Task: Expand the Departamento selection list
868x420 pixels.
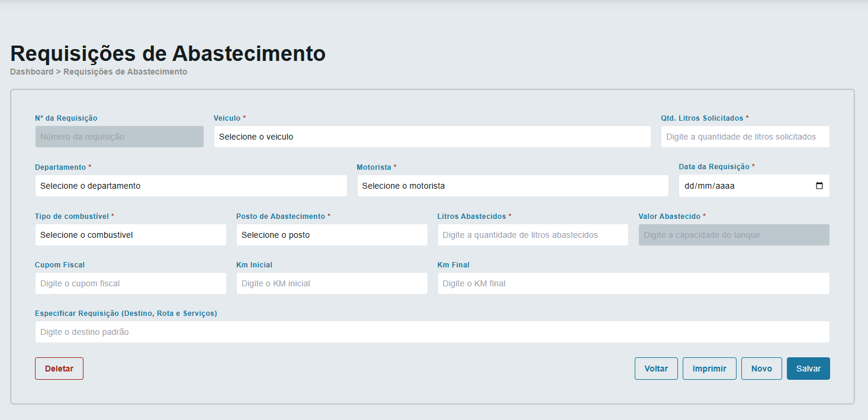Action: click(x=191, y=186)
